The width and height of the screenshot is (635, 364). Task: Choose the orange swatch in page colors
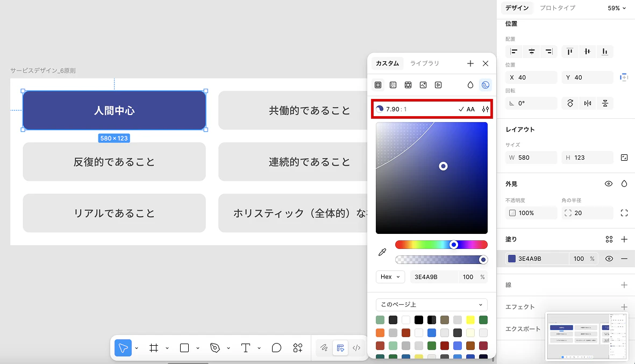pos(380,333)
